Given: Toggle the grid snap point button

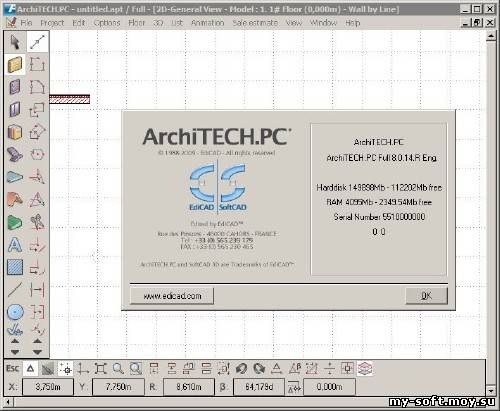Looking at the screenshot, I should (66, 369).
